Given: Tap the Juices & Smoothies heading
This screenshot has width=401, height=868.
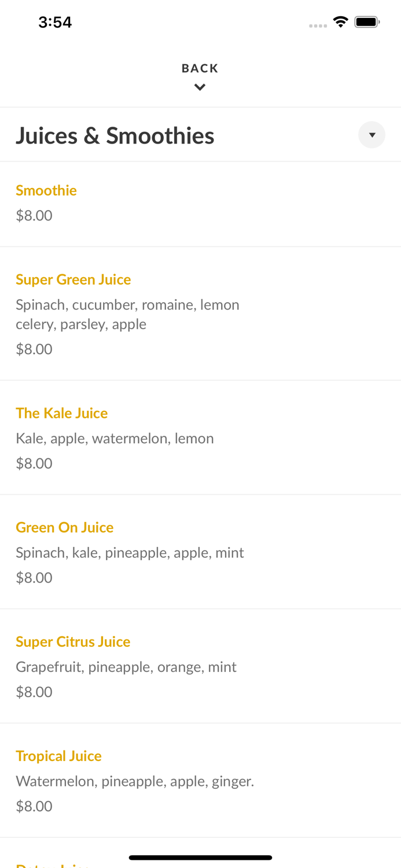Looking at the screenshot, I should click(115, 135).
